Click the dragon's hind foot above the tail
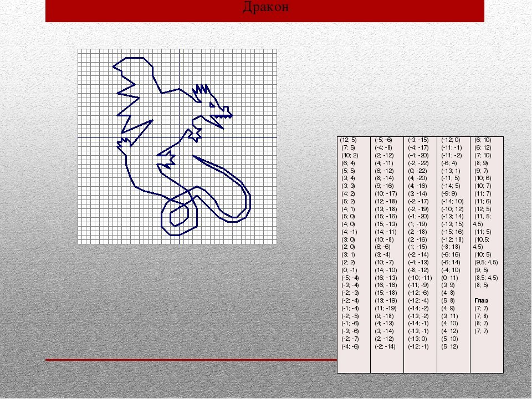The image size is (532, 399). pos(167,160)
